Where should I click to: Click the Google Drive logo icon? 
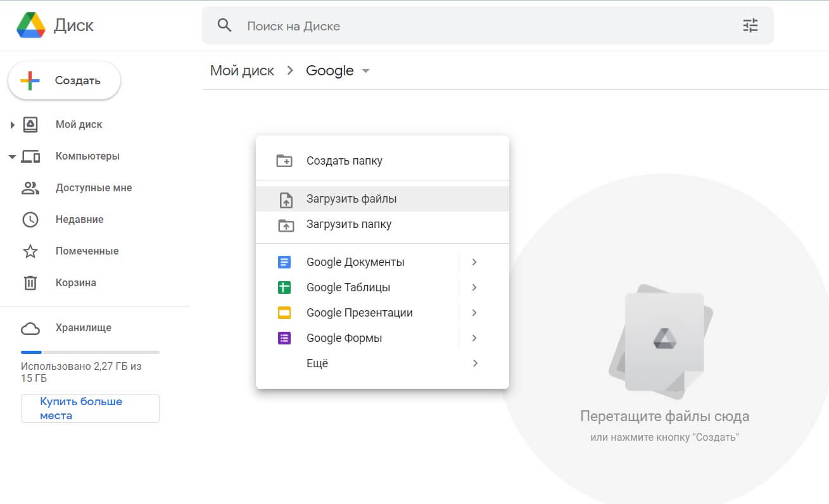click(x=30, y=25)
